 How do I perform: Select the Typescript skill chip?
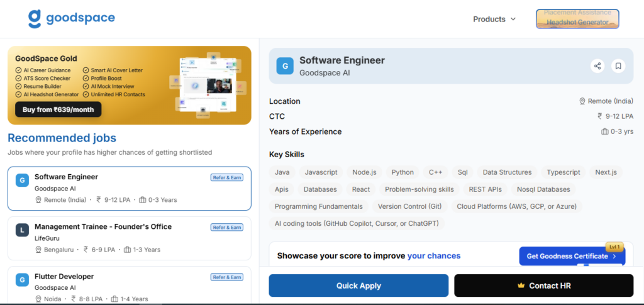click(x=563, y=172)
